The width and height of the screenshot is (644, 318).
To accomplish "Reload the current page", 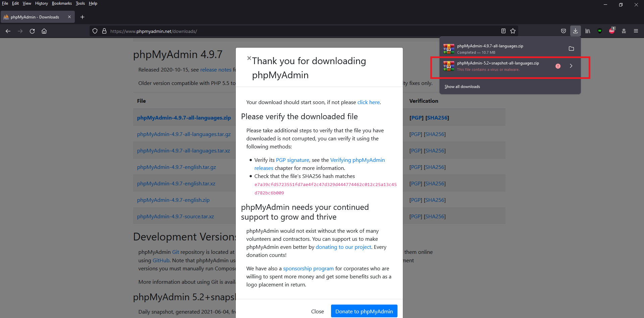I will (x=32, y=31).
